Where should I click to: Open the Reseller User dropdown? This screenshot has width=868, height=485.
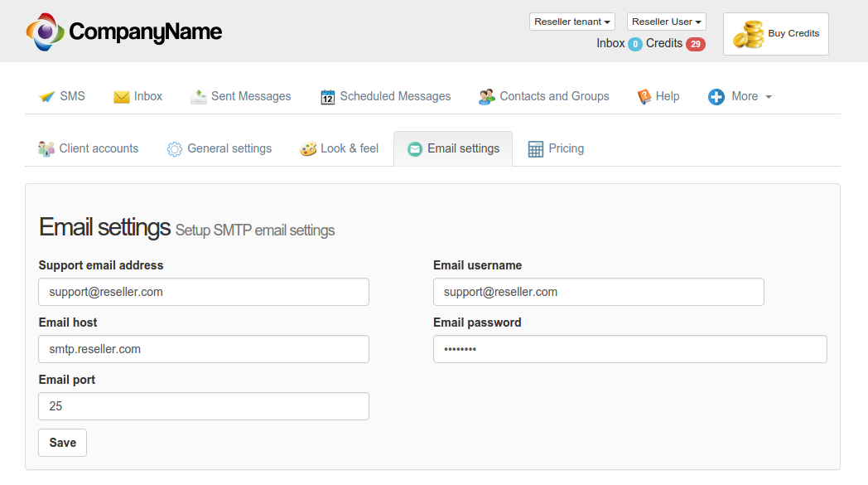click(667, 22)
